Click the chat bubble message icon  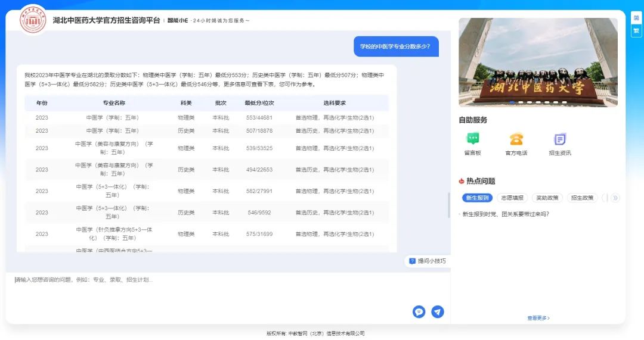click(x=419, y=311)
